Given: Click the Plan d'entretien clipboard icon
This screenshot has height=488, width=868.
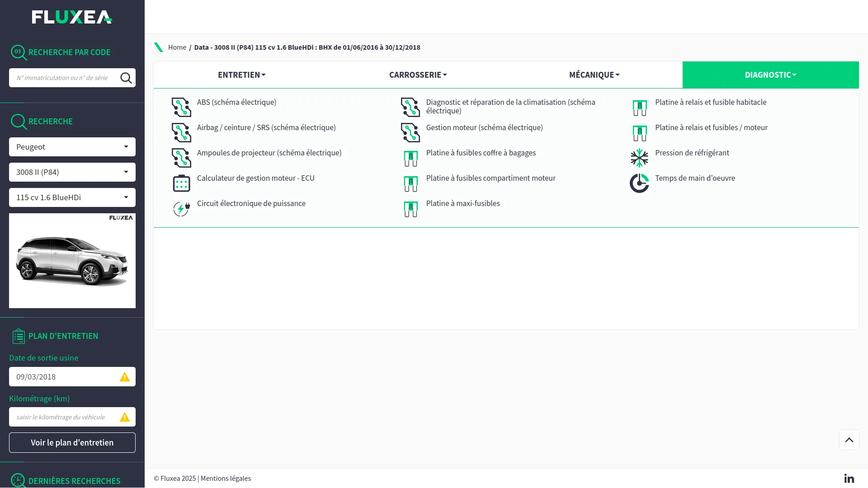Looking at the screenshot, I should click(x=19, y=336).
